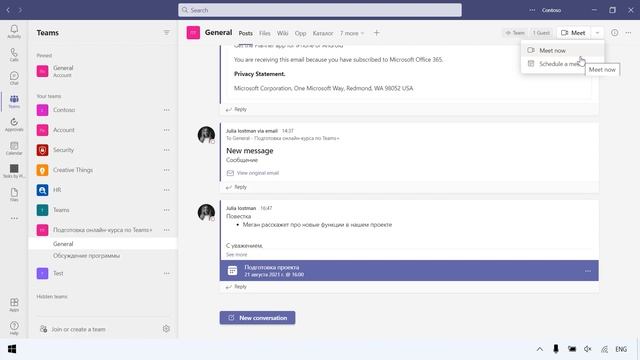Click the Meet button

coord(573,33)
